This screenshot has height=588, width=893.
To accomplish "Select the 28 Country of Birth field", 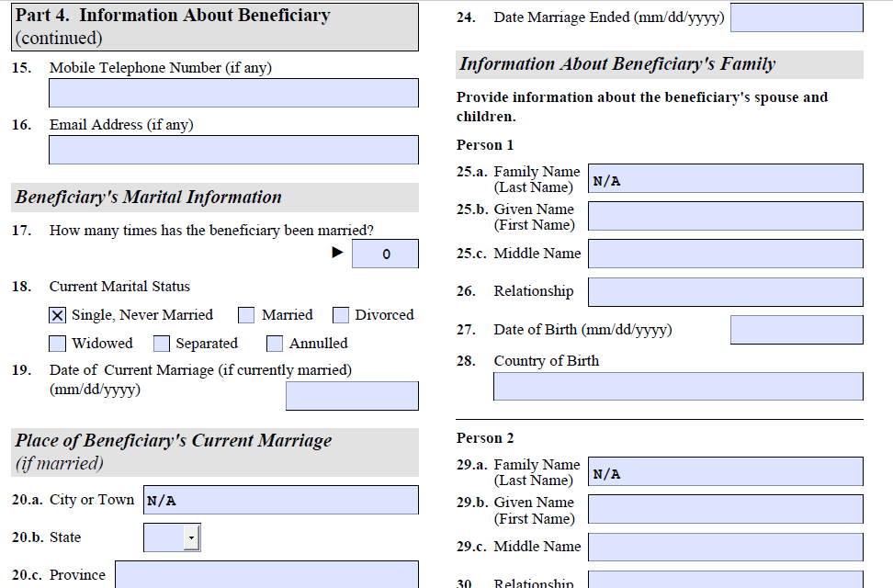I will point(678,386).
